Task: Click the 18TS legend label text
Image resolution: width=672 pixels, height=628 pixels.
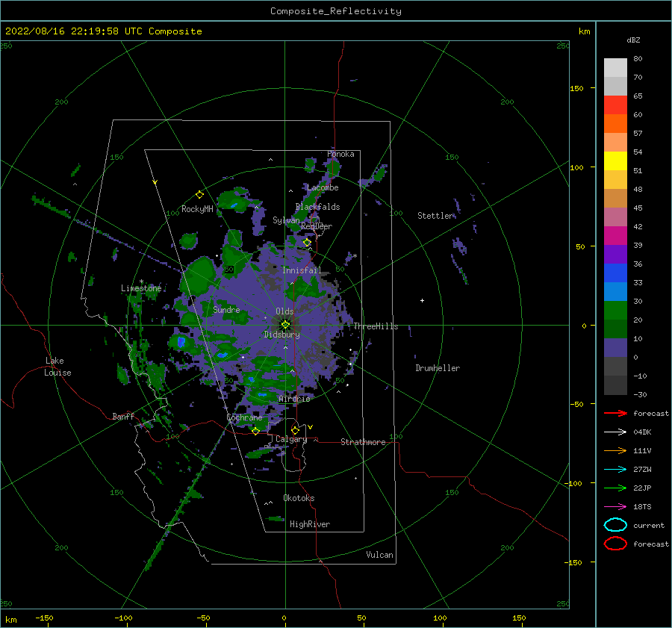Action: [642, 507]
